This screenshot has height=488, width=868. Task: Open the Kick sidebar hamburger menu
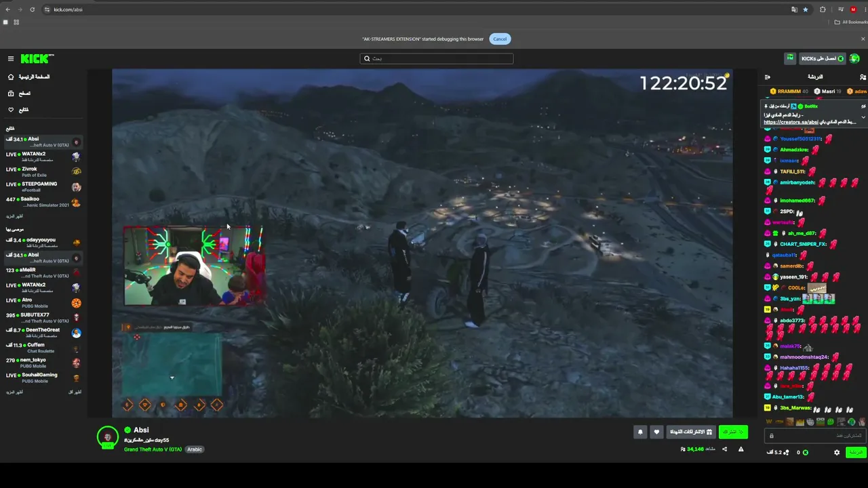point(11,59)
